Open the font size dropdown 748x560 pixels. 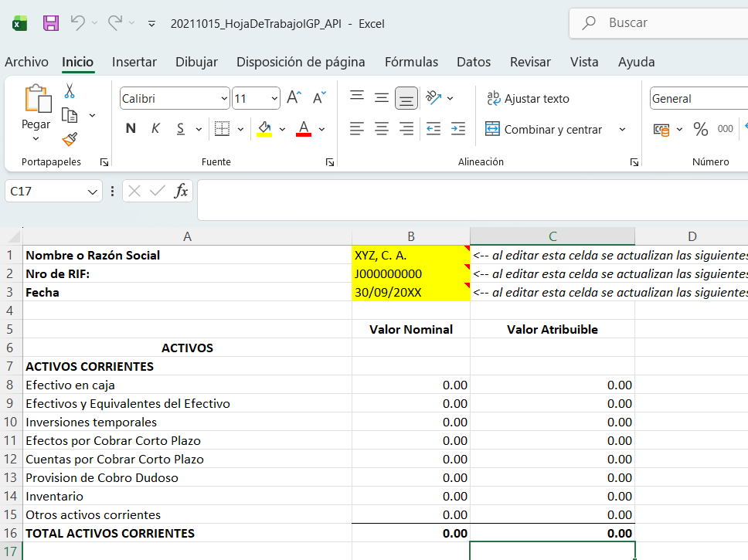274,99
